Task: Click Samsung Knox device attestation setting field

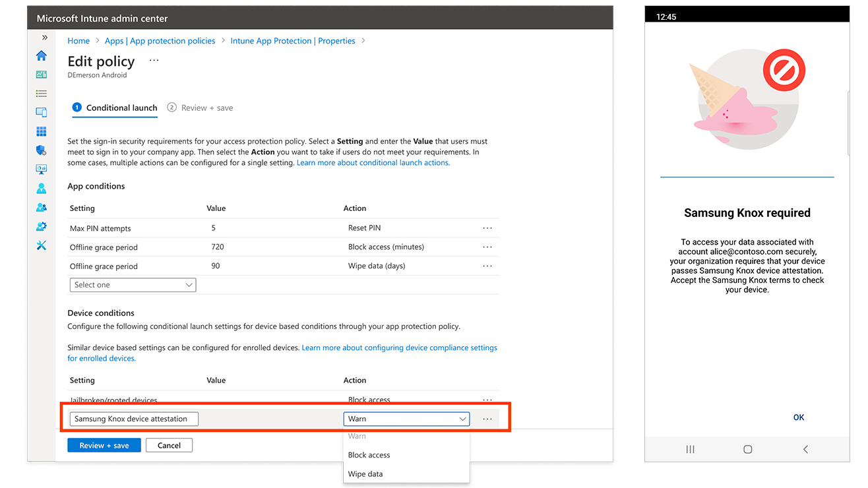Action: tap(134, 419)
